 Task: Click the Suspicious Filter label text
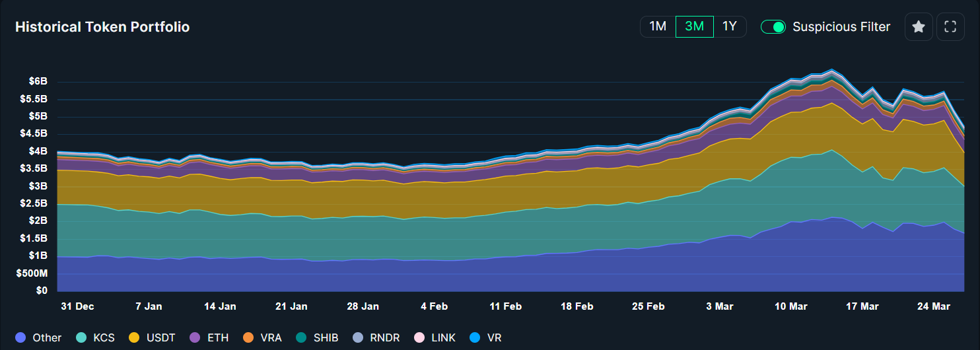click(841, 27)
